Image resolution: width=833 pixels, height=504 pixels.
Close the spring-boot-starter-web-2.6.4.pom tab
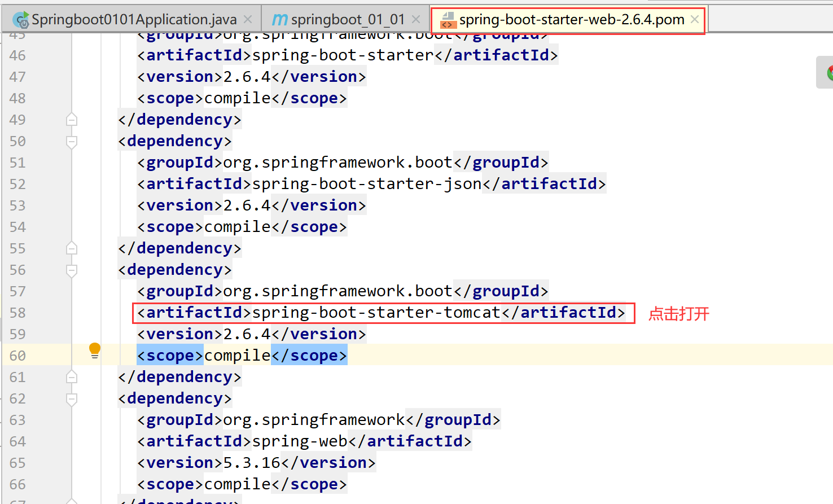coord(695,20)
